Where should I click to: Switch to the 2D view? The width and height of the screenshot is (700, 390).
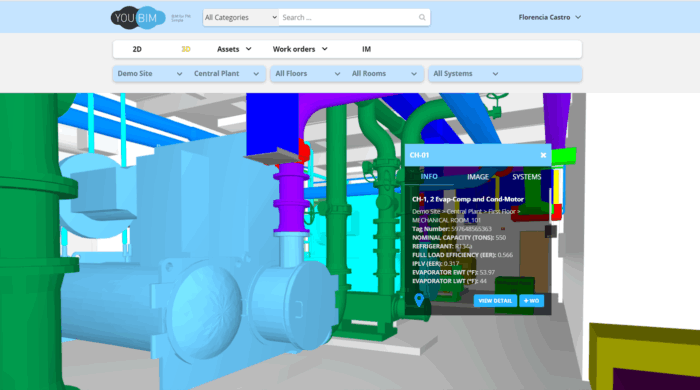point(137,49)
